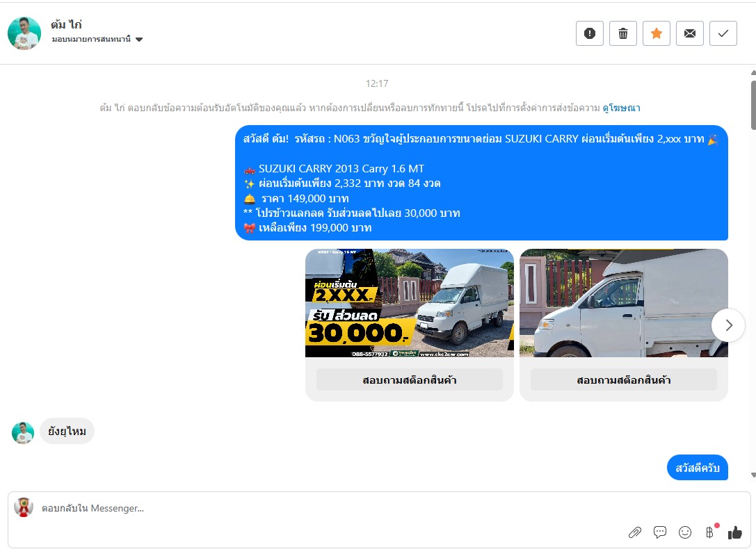The image size is (756, 556).
Task: Click scrollbar down arrow in chat
Action: point(753,475)
